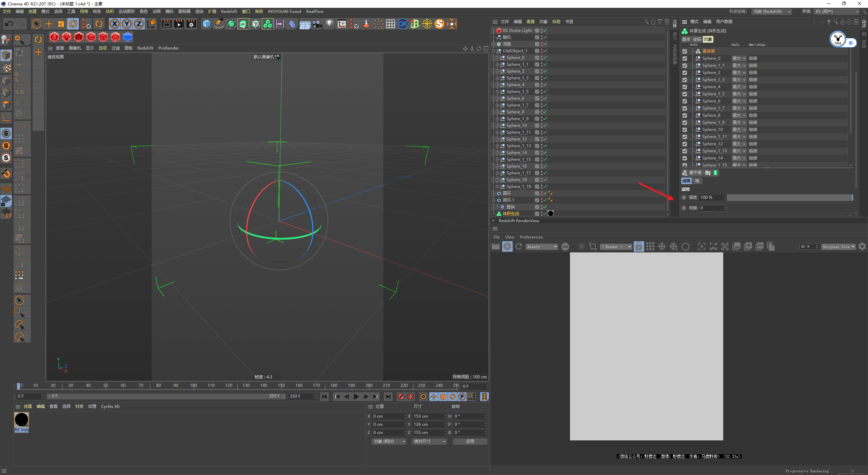Screen dimensions: 868x475
Task: Click 应用 button in coordinates panel
Action: pos(470,441)
